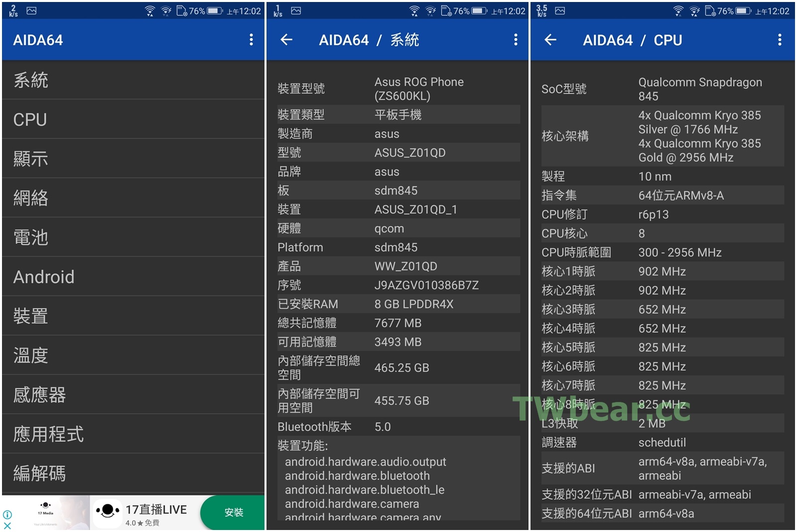The image size is (797, 532).
Task: Go back from the AIDA64 / CPU screen
Action: tap(550, 40)
